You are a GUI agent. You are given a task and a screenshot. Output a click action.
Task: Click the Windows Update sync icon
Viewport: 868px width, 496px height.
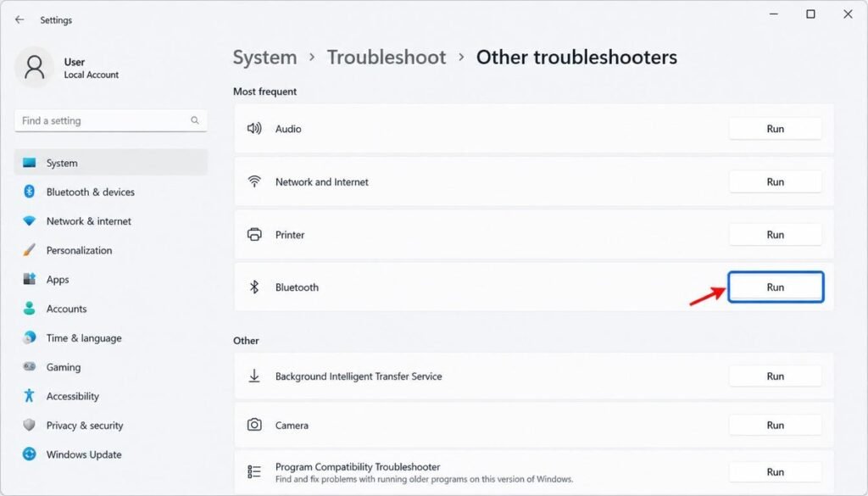click(30, 454)
